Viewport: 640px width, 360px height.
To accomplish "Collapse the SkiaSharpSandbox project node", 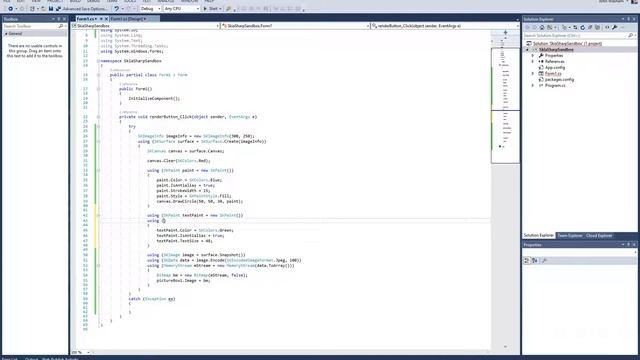I will (527, 50).
